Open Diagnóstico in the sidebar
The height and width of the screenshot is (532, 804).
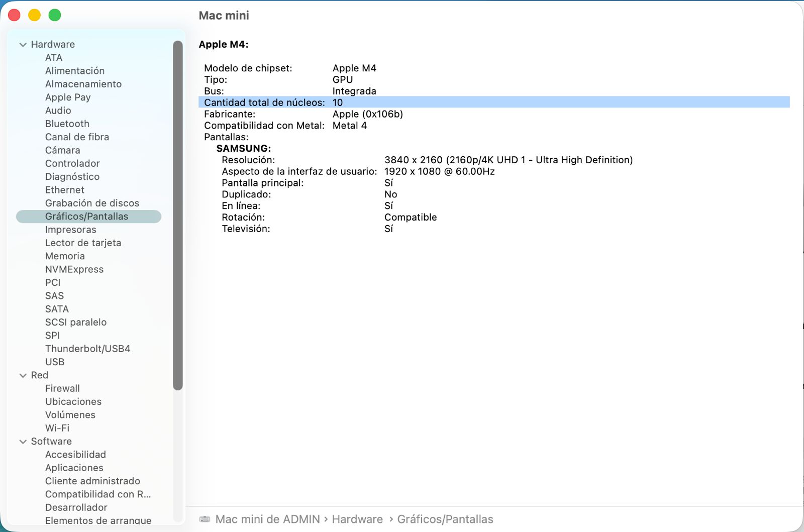pos(72,176)
